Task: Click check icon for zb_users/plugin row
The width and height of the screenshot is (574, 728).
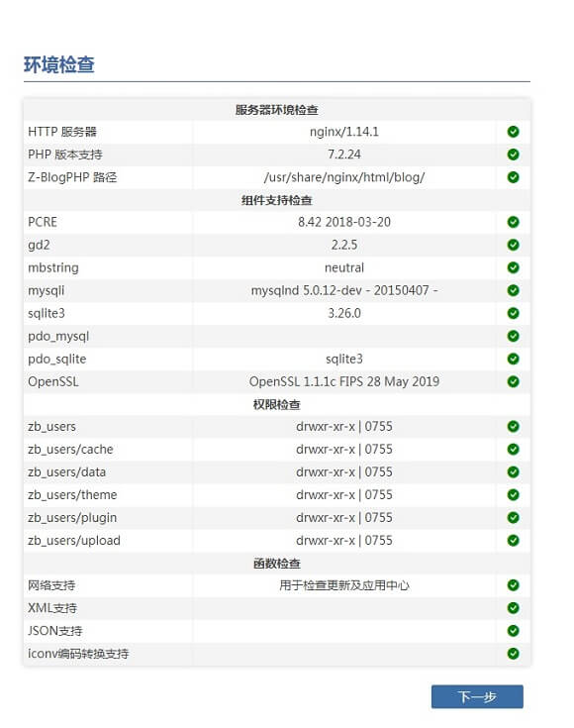Action: click(x=513, y=518)
